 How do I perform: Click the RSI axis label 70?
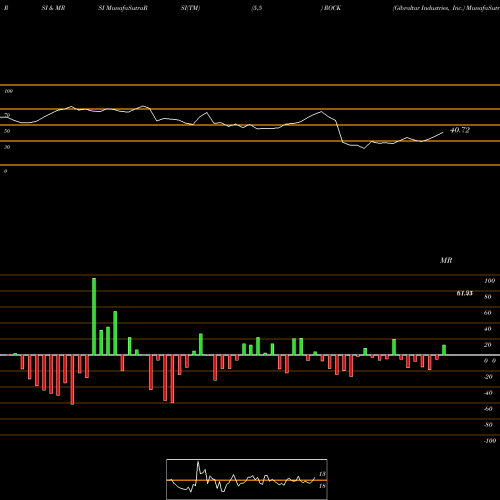point(7,115)
